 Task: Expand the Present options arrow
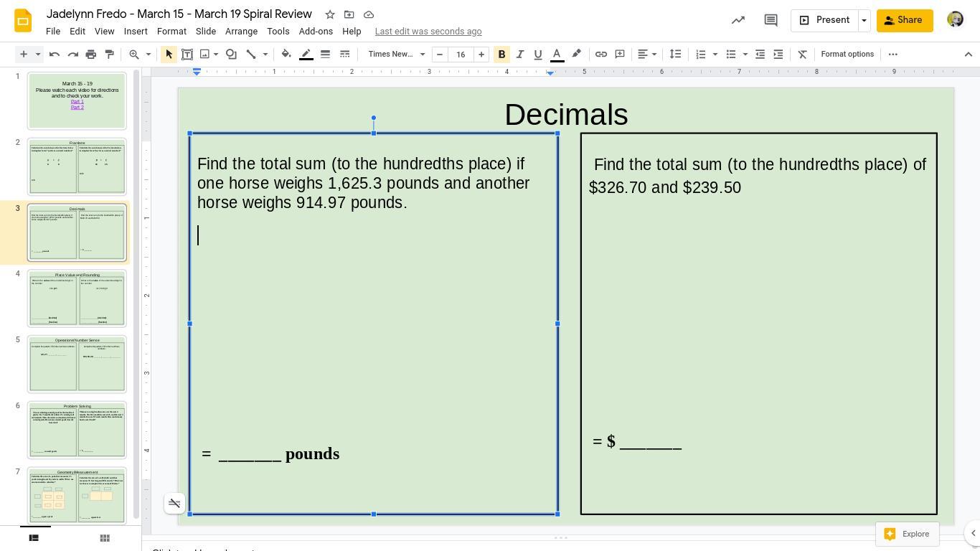864,20
